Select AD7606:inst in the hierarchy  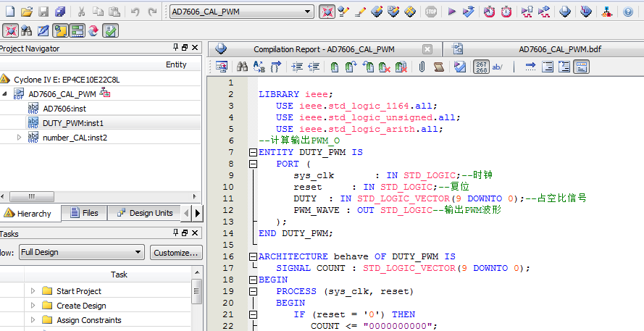coord(64,108)
